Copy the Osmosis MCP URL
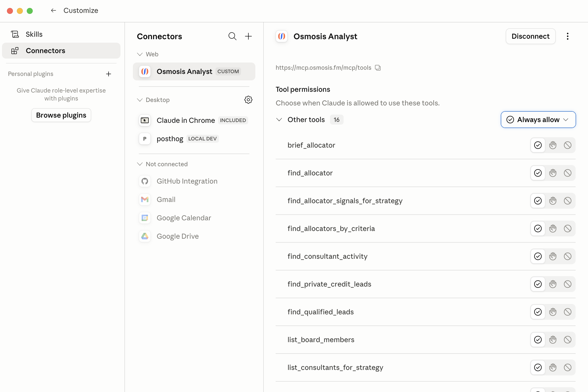The image size is (588, 392). click(378, 68)
